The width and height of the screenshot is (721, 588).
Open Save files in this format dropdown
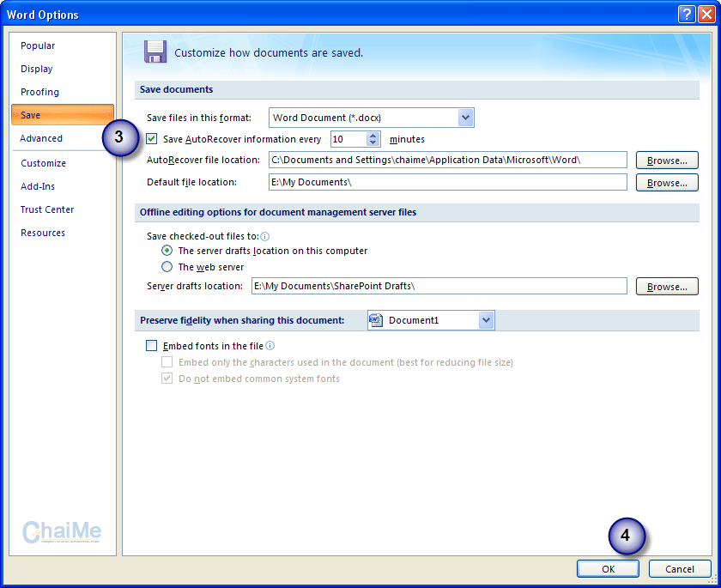[465, 118]
